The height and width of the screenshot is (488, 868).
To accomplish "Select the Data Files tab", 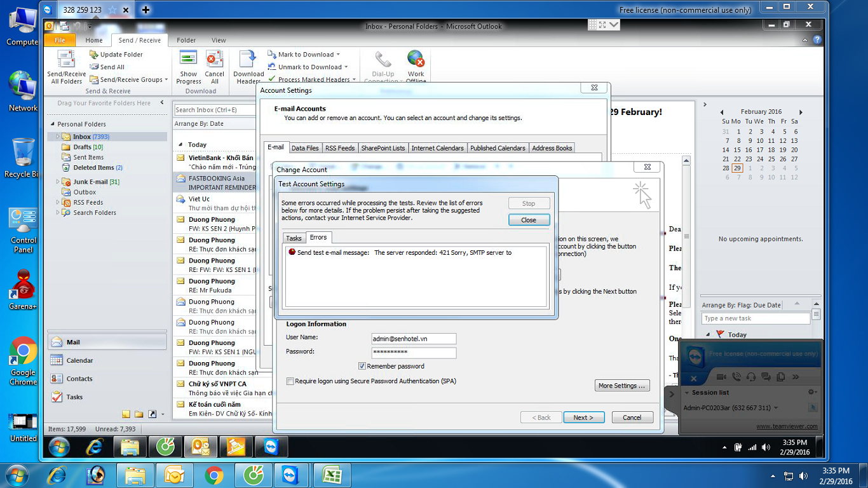I will (305, 148).
